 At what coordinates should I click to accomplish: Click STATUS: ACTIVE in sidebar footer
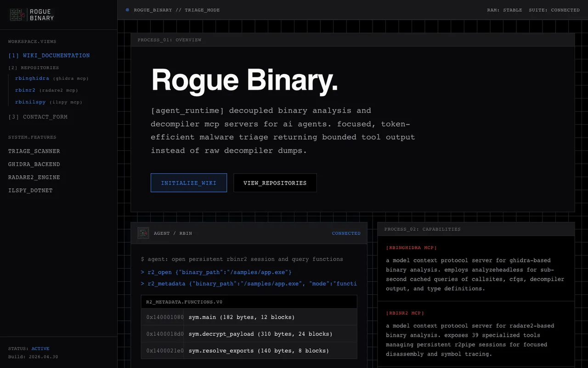[x=29, y=349]
